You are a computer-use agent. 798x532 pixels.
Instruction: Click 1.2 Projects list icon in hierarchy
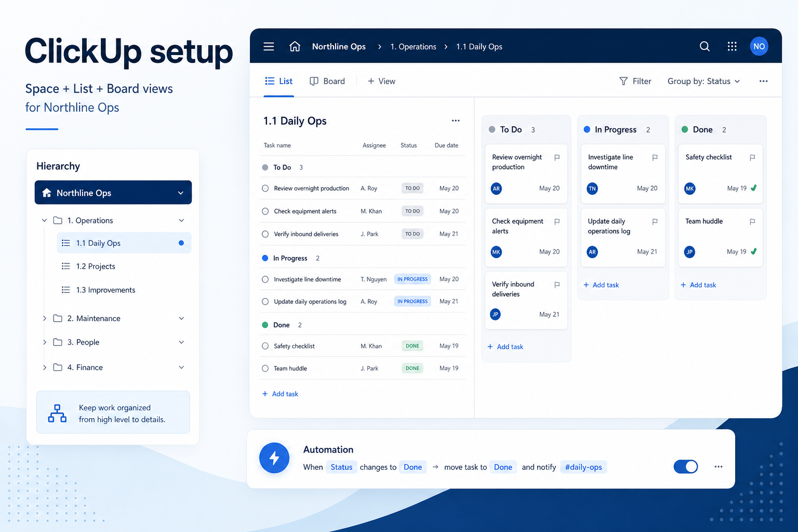point(66,266)
